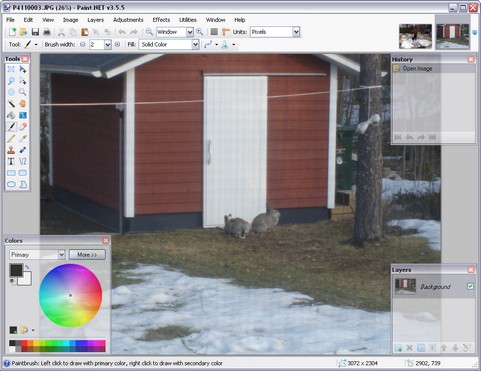
Task: Select the Rectangle Select tool
Action: 11,69
